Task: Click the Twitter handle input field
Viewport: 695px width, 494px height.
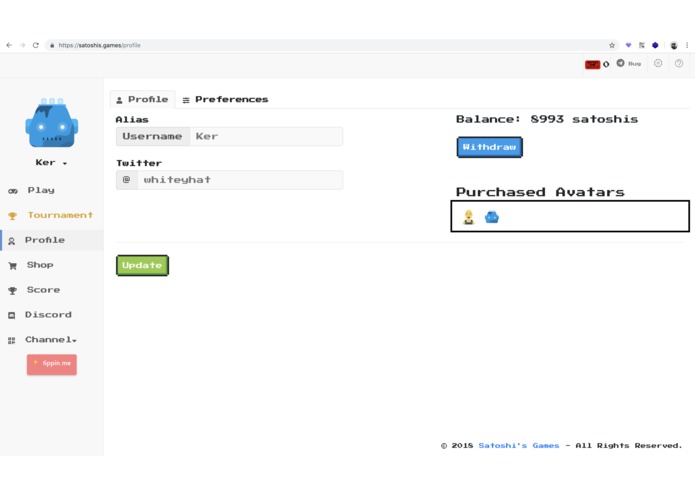Action: [x=240, y=180]
